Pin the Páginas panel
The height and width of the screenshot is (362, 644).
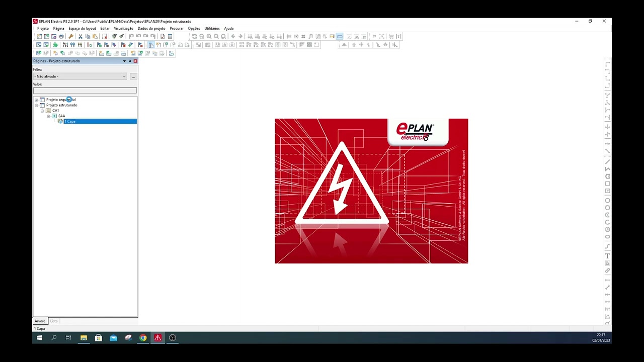tap(130, 61)
